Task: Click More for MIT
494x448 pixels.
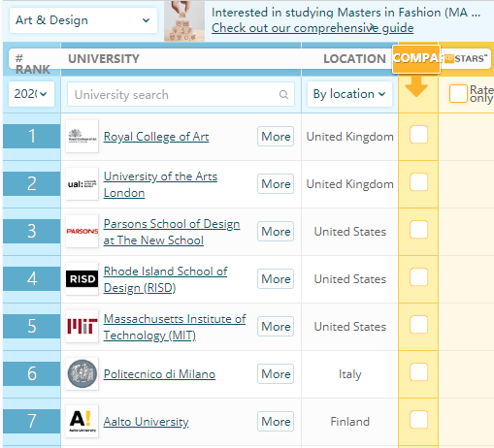Action: tap(276, 327)
